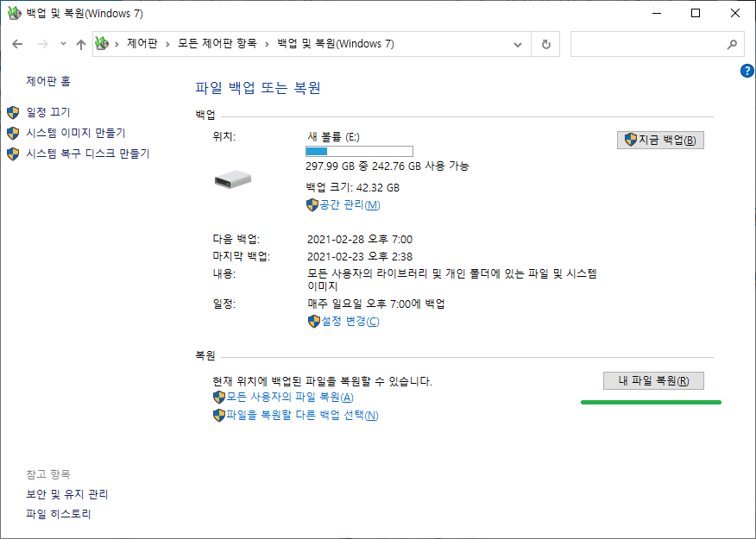Click 일정 끄기 in the sidebar
The height and width of the screenshot is (539, 756).
(x=48, y=112)
